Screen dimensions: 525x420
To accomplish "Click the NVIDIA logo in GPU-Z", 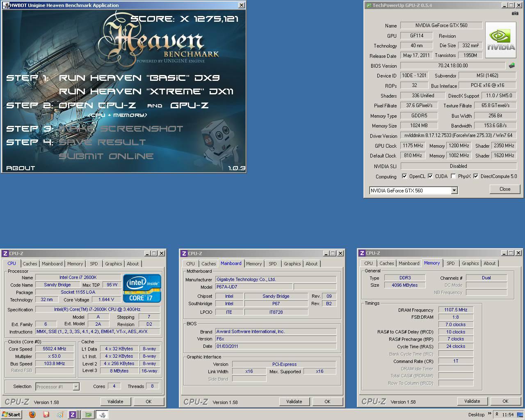I will (x=501, y=41).
